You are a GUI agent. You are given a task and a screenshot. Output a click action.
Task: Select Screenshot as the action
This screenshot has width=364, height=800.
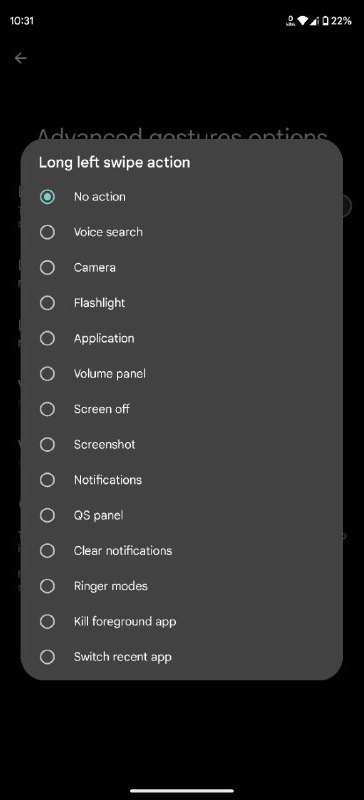click(x=181, y=444)
